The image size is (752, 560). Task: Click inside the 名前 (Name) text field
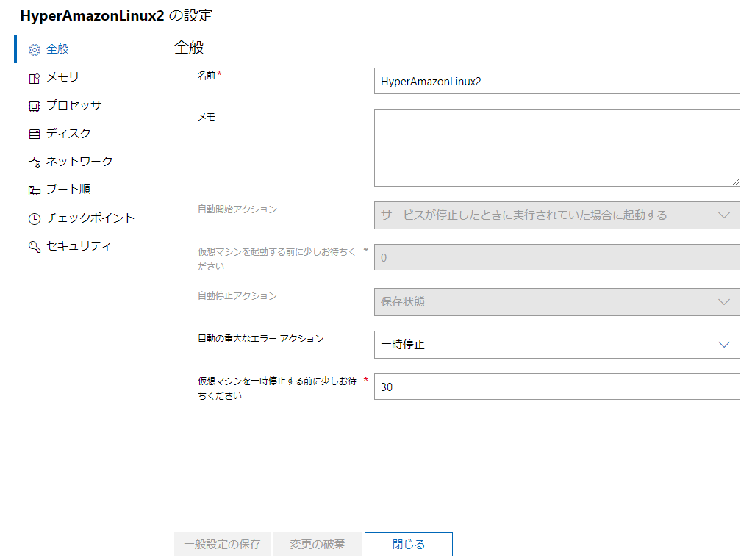[x=557, y=81]
